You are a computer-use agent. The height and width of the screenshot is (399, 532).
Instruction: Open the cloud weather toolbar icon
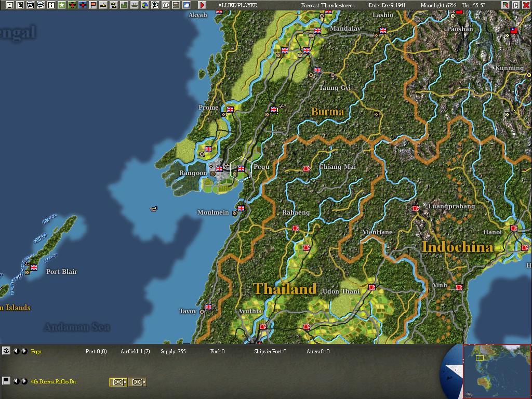(x=187, y=5)
